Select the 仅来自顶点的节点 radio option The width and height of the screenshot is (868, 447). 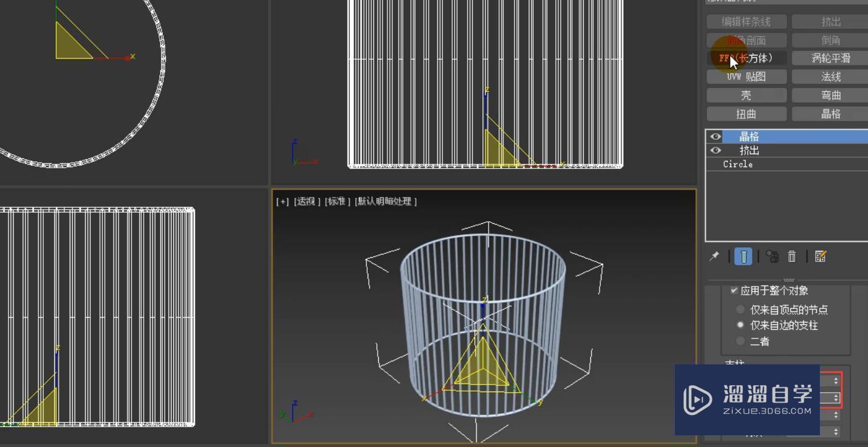tap(740, 310)
